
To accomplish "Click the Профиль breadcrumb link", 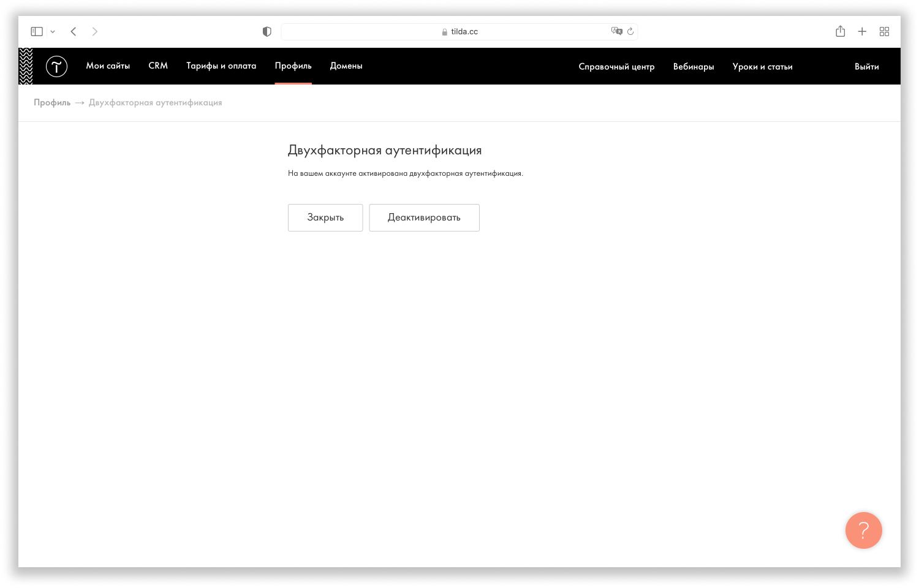I will pos(52,102).
